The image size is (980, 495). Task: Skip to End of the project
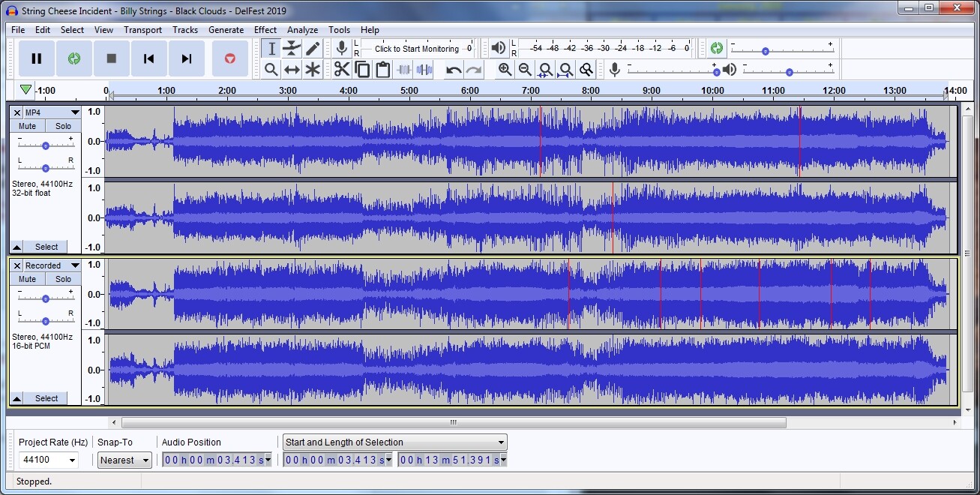click(x=187, y=58)
